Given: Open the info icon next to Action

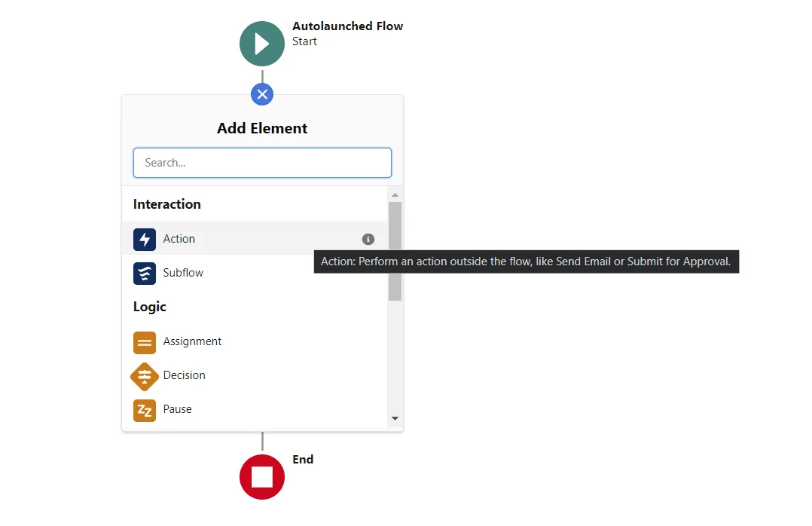Looking at the screenshot, I should 368,239.
